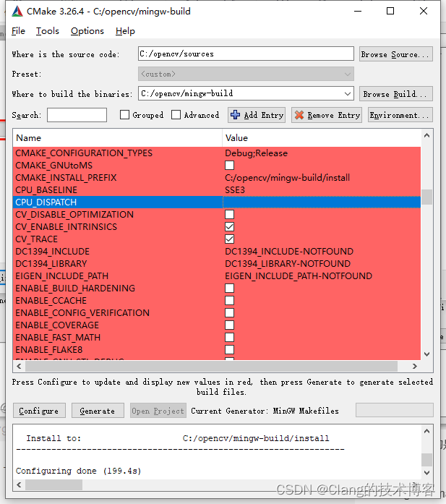
Task: Minimize the CMake window
Action: tap(358, 12)
